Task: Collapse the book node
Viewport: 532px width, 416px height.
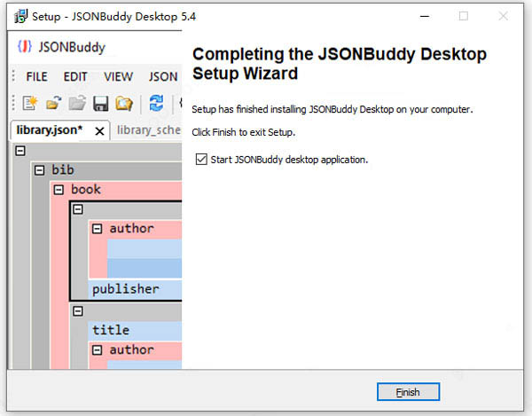Action: (59, 189)
